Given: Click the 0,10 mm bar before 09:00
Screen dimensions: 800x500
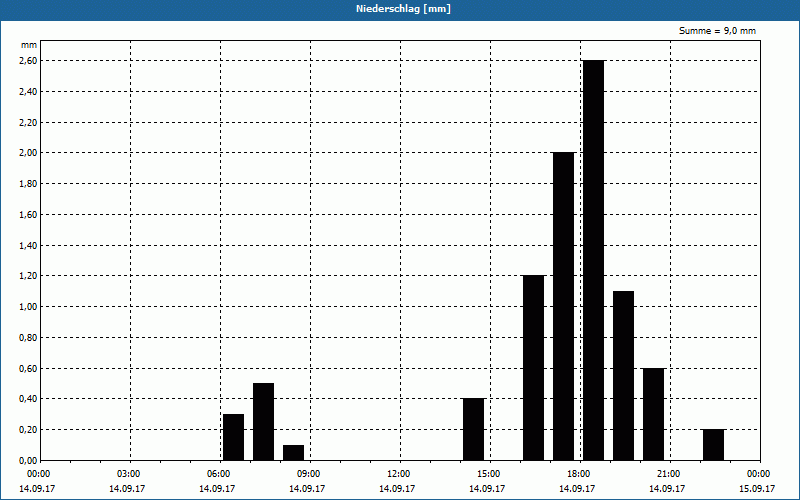Looking at the screenshot, I should (293, 453).
